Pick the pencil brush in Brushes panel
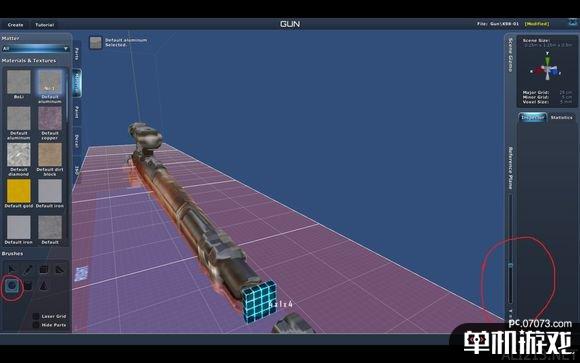The image size is (580, 363). click(28, 269)
